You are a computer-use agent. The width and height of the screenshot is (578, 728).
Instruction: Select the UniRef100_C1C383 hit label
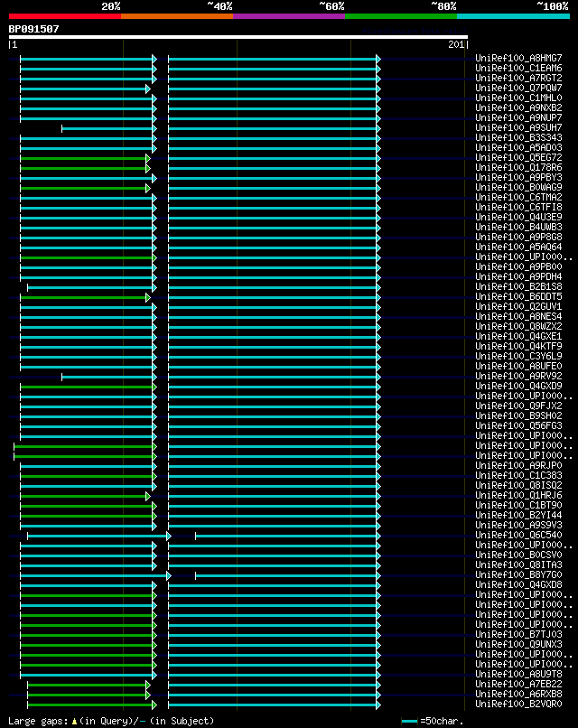518,475
